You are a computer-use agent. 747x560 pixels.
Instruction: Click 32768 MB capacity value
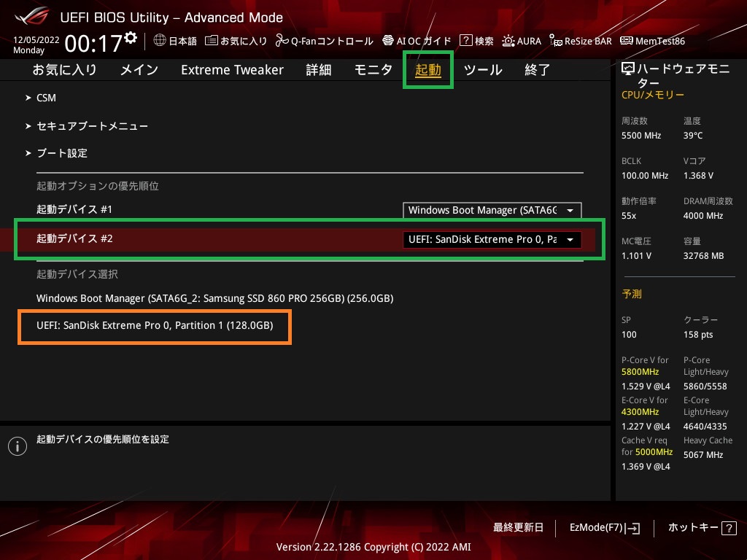[x=704, y=256]
